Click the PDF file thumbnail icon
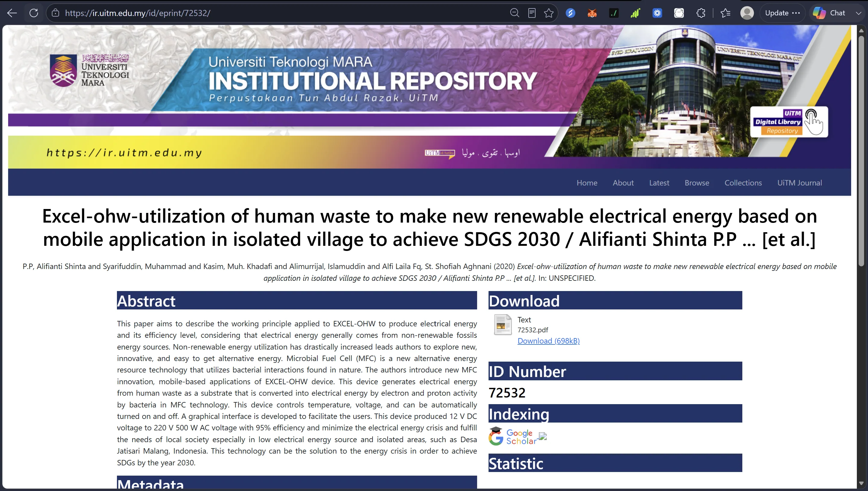Image resolution: width=868 pixels, height=491 pixels. click(x=503, y=325)
